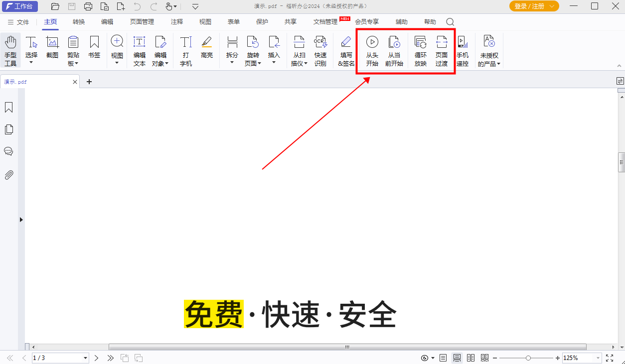Open the 手机遥控 remote control feature
This screenshot has height=364, width=625.
click(x=463, y=50)
